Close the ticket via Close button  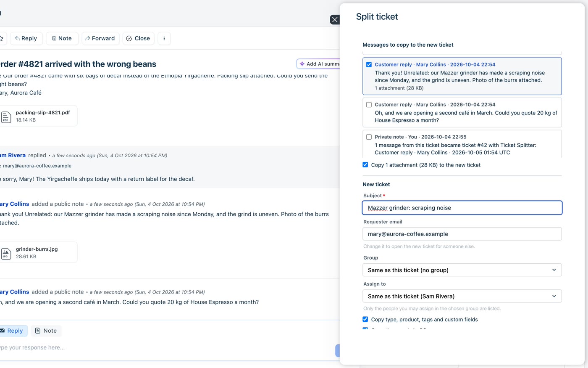pos(138,38)
